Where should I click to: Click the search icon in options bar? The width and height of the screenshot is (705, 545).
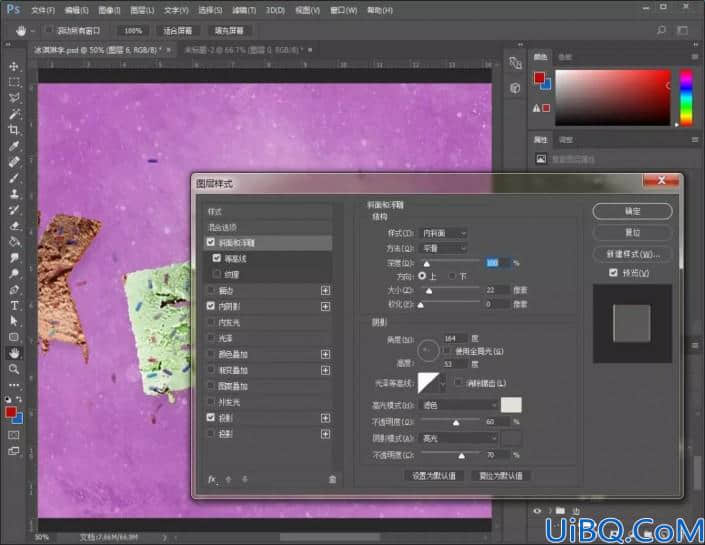pyautogui.click(x=661, y=31)
